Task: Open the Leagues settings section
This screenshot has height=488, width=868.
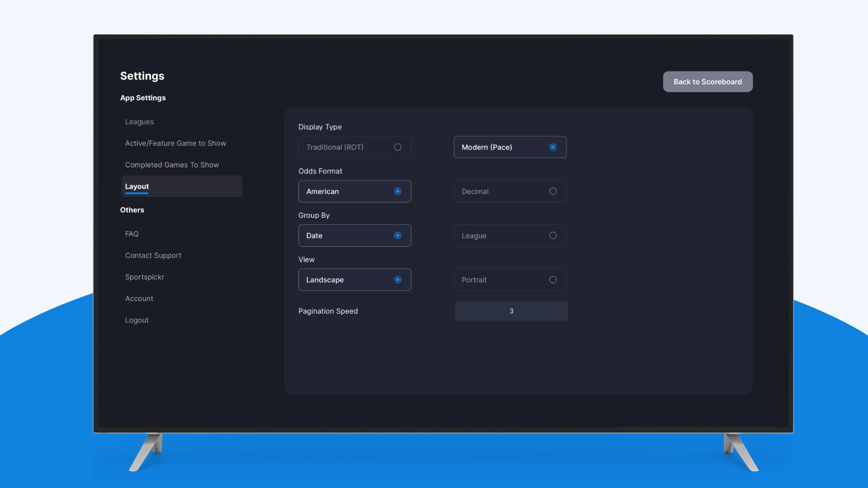Action: pyautogui.click(x=139, y=122)
